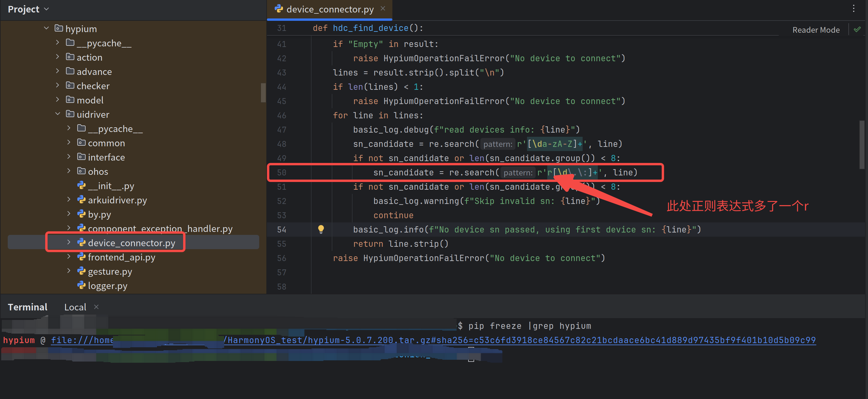Viewport: 868px width, 399px height.
Task: Click the folder icon beside common
Action: [x=81, y=142]
